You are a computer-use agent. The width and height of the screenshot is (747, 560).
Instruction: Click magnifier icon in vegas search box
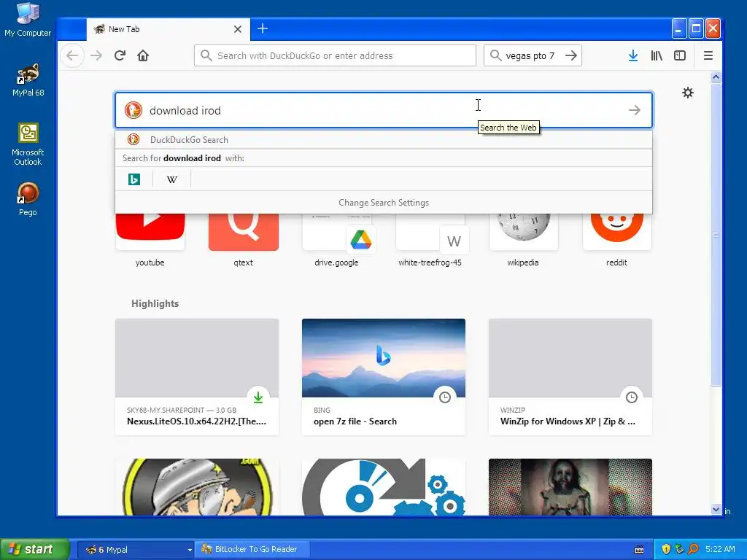(495, 55)
